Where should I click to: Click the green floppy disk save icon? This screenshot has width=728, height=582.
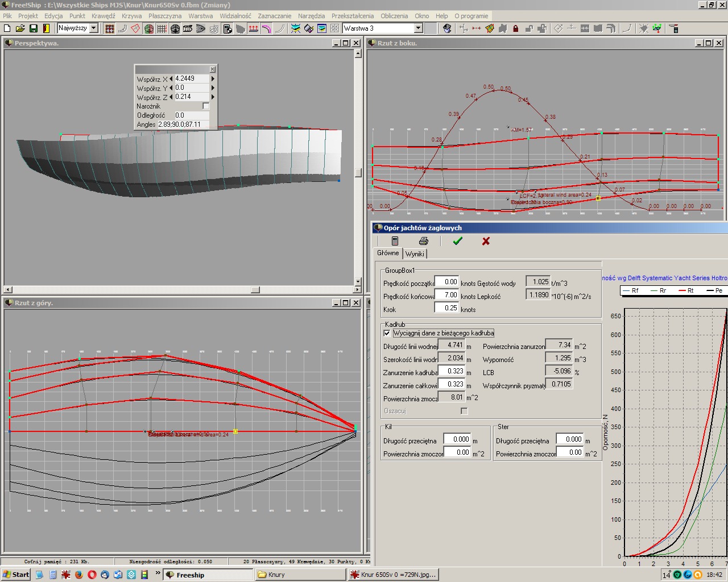click(x=34, y=28)
